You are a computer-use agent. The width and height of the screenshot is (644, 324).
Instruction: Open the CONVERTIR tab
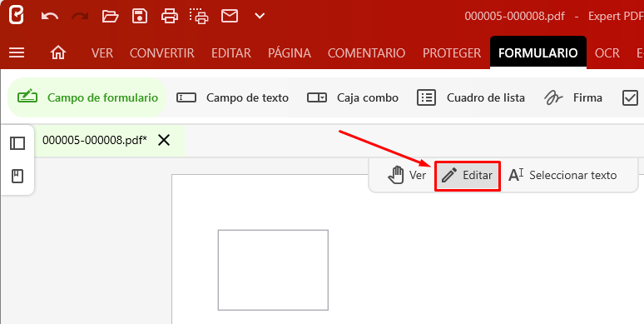(x=161, y=53)
